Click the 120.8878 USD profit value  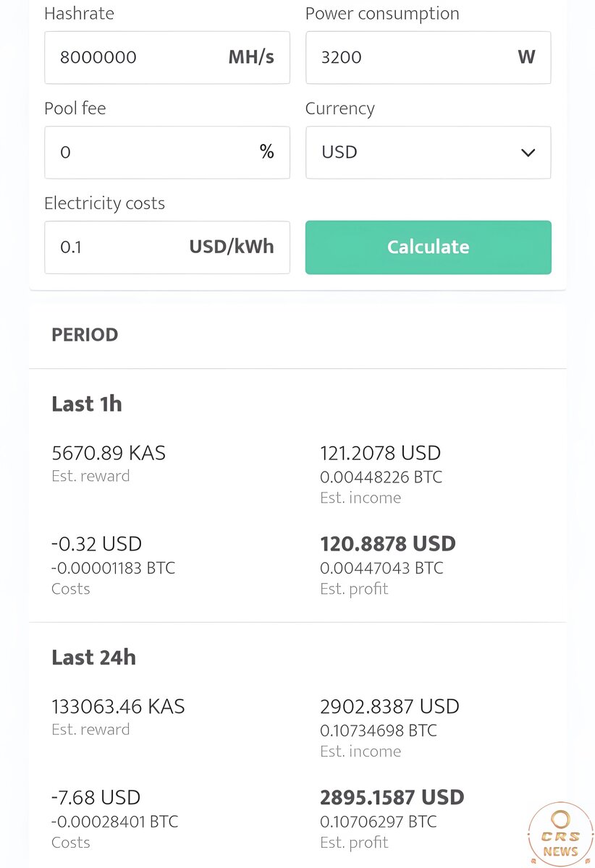(388, 544)
